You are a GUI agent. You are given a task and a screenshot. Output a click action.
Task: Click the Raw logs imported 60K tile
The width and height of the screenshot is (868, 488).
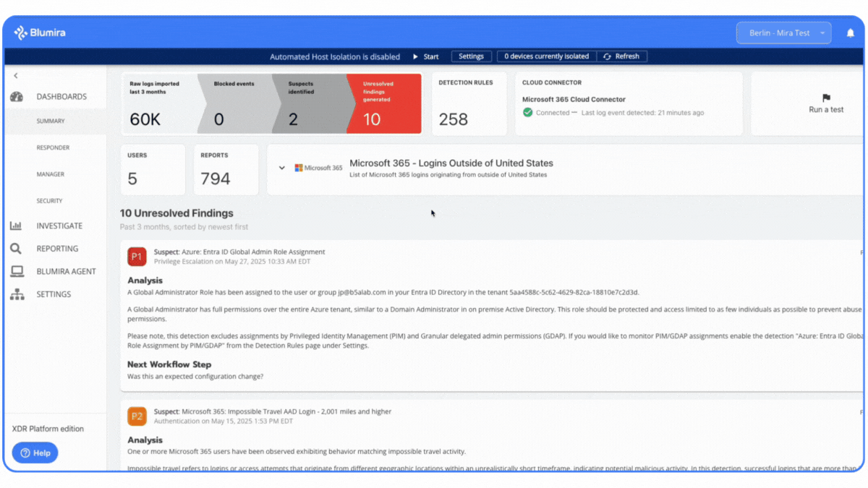159,104
